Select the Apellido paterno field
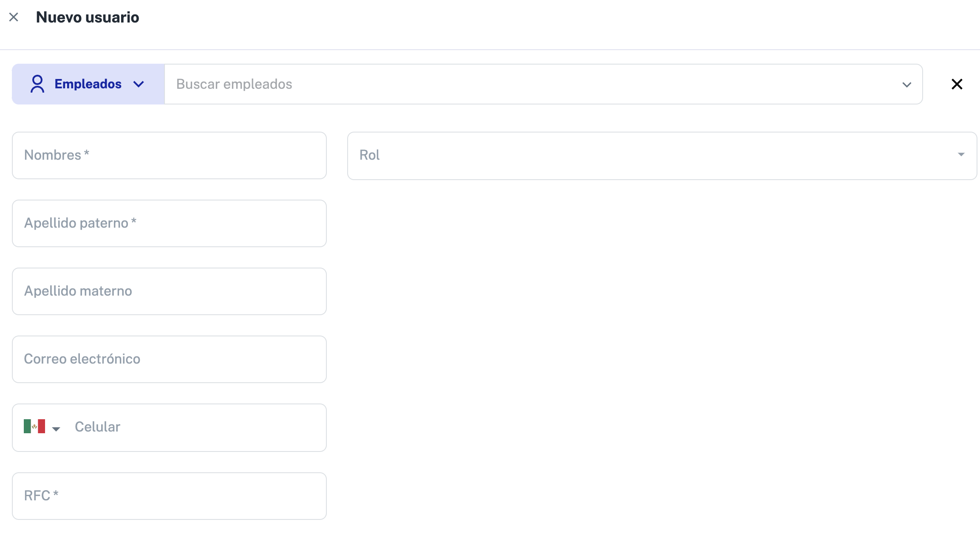This screenshot has width=980, height=553. 169,223
